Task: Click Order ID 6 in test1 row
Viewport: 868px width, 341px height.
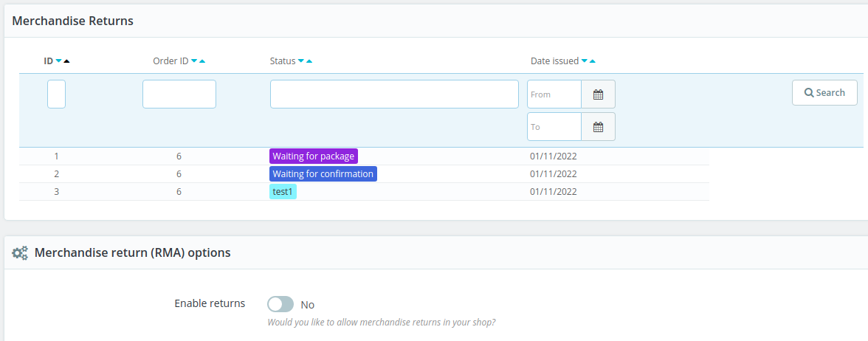Action: pyautogui.click(x=179, y=192)
